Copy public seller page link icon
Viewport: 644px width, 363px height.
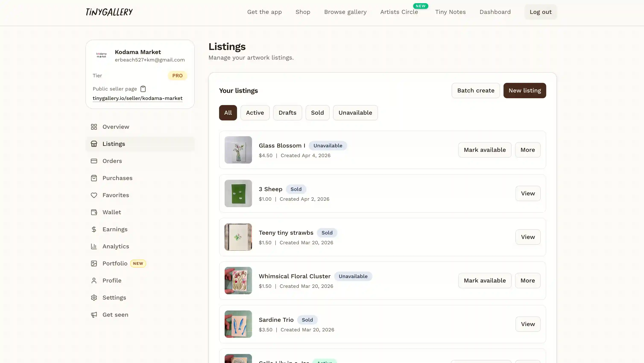(x=143, y=89)
